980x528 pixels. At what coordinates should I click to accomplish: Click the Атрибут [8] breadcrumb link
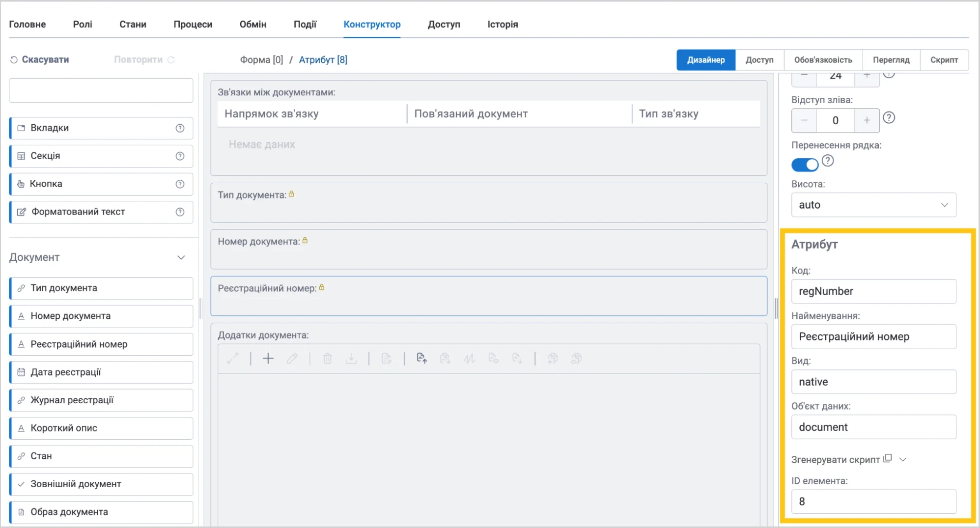tap(323, 59)
